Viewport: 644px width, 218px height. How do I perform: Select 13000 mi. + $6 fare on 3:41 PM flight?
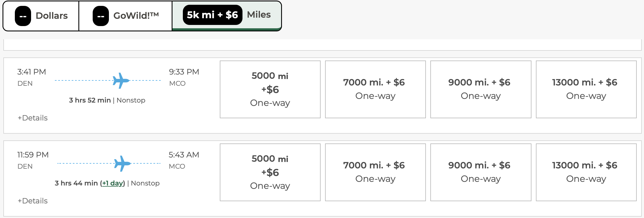pos(586,89)
